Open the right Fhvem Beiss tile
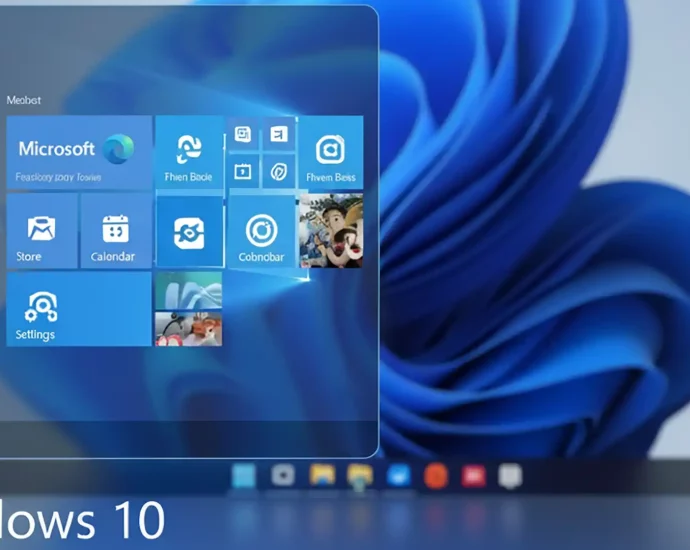Viewport: 690px width, 550px height. point(331,153)
